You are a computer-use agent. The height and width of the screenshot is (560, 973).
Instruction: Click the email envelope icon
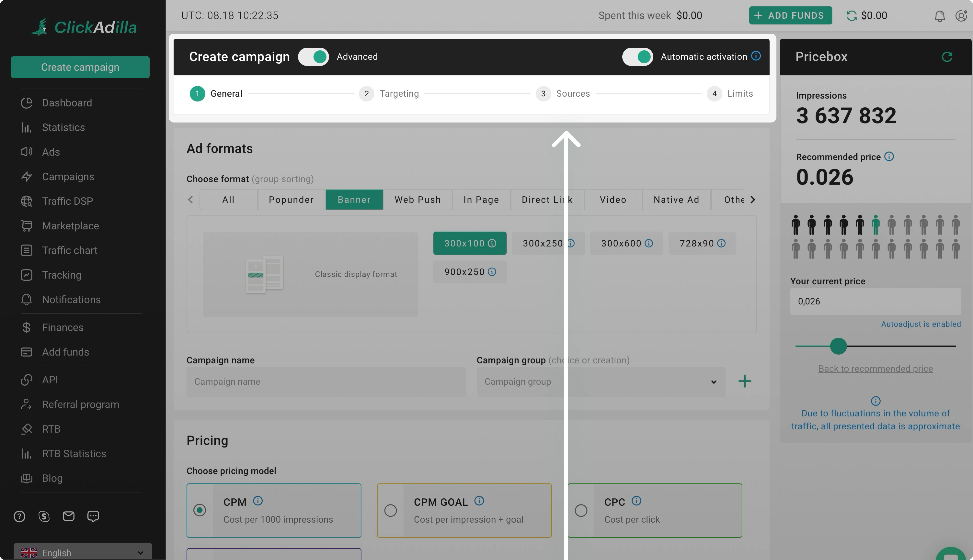(x=68, y=516)
